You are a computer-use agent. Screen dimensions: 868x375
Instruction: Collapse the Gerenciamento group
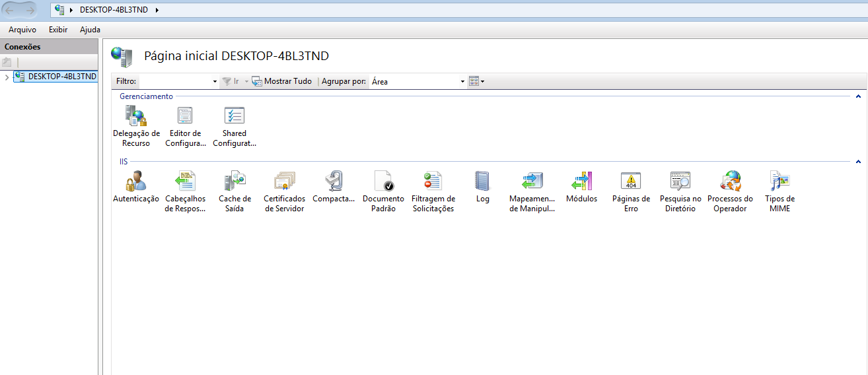(858, 96)
